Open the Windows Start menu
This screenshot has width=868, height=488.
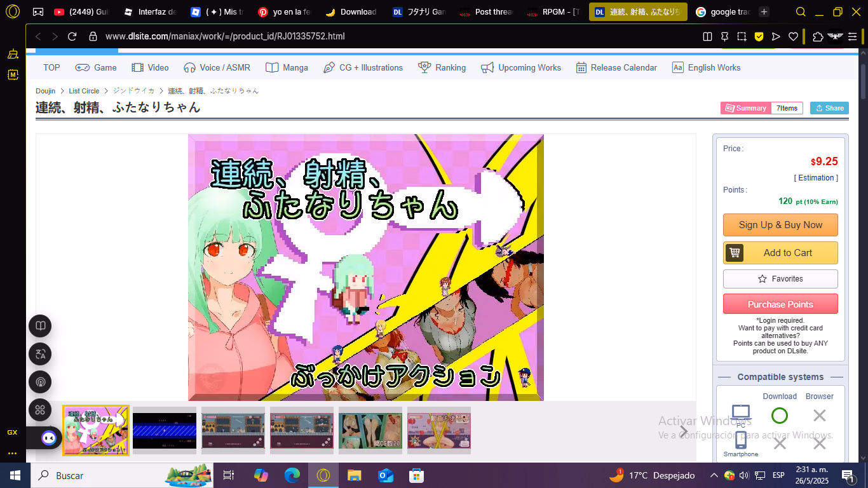click(x=15, y=475)
